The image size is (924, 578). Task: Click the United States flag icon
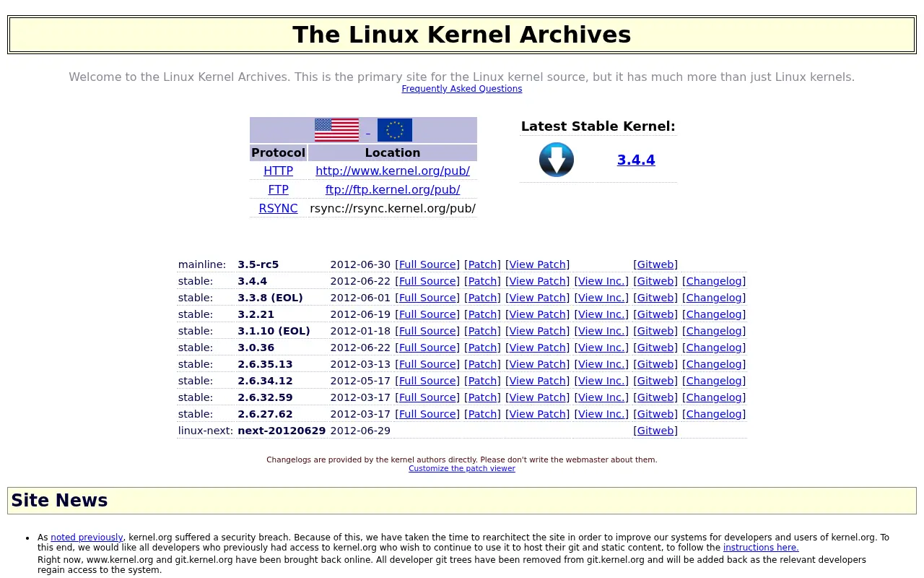336,130
